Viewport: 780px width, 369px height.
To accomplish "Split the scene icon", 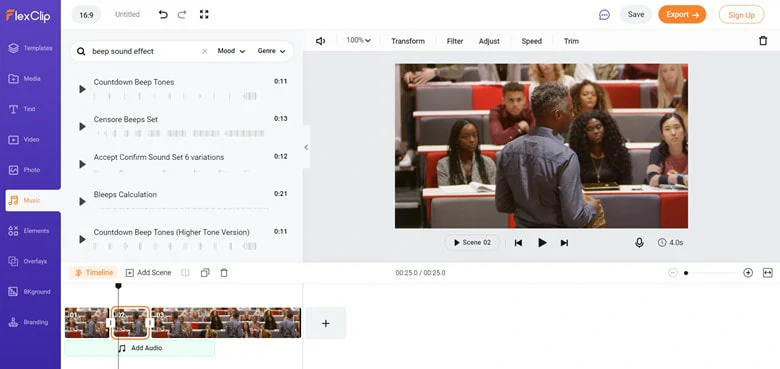I will [x=186, y=273].
